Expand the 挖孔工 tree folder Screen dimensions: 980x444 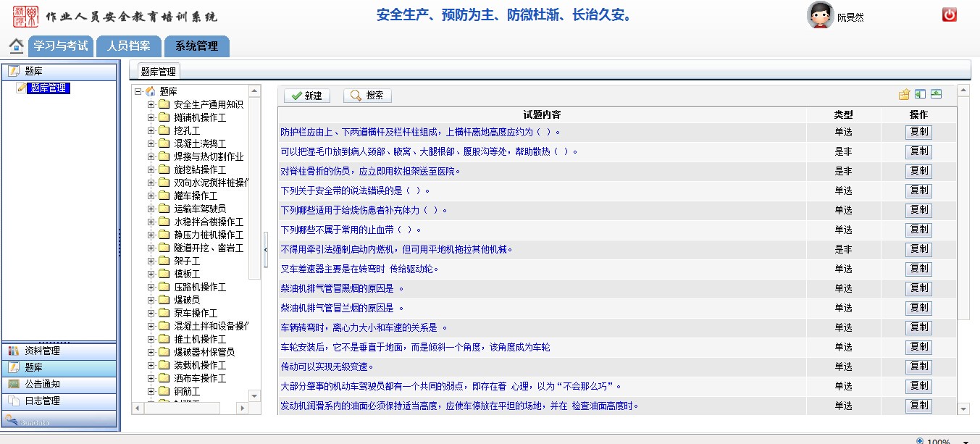click(x=151, y=130)
